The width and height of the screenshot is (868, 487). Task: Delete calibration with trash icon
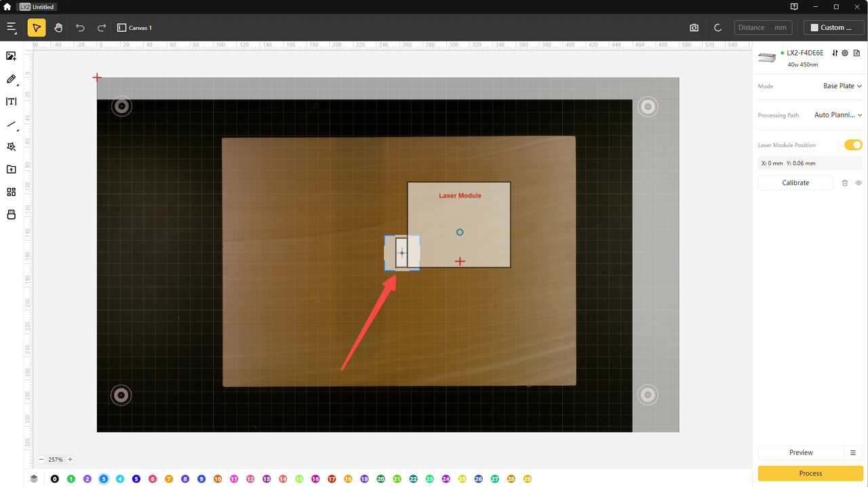[x=845, y=183]
